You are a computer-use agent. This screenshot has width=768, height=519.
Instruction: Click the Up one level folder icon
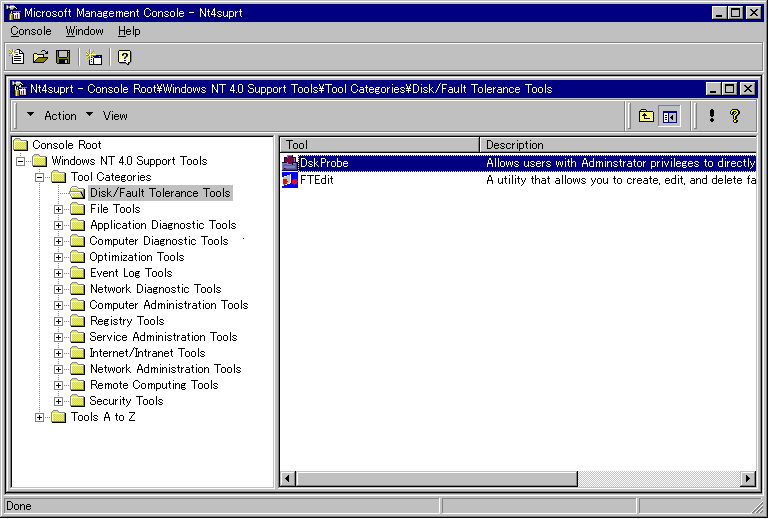pos(646,116)
